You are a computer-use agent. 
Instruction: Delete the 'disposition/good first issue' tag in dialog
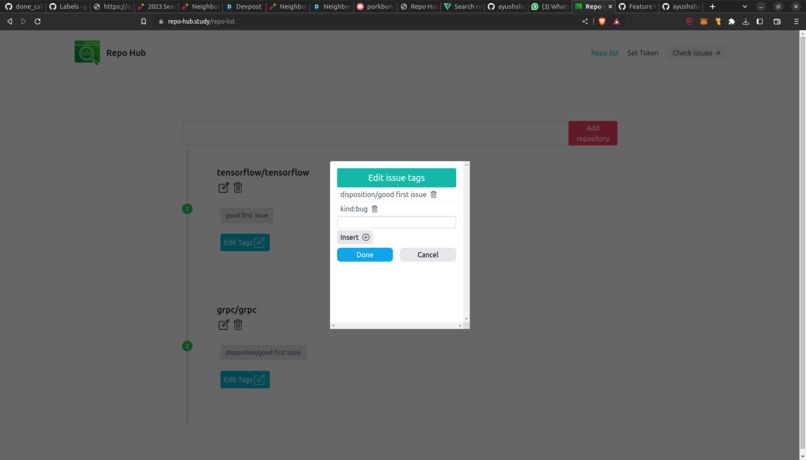[433, 194]
